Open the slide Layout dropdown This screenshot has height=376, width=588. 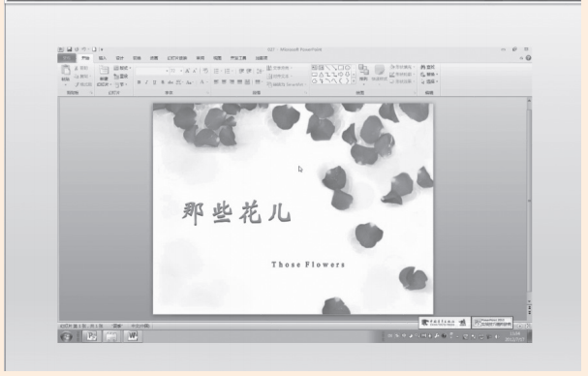[123, 68]
